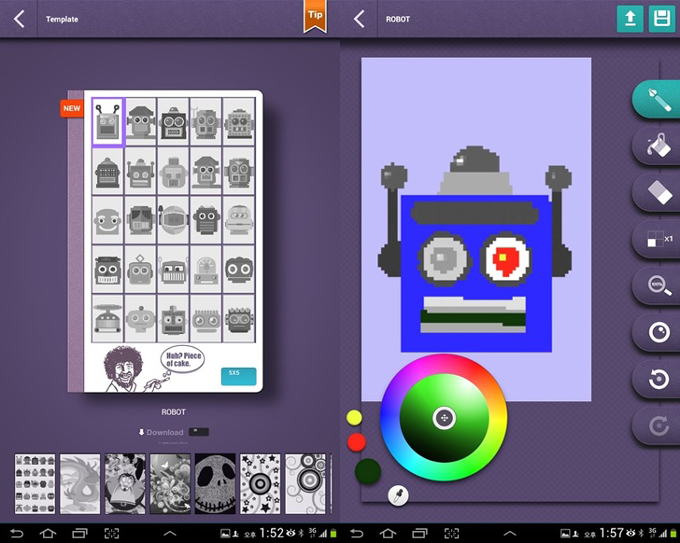Screen dimensions: 680x543
Task: Select the dark green color swatch
Action: coord(368,471)
